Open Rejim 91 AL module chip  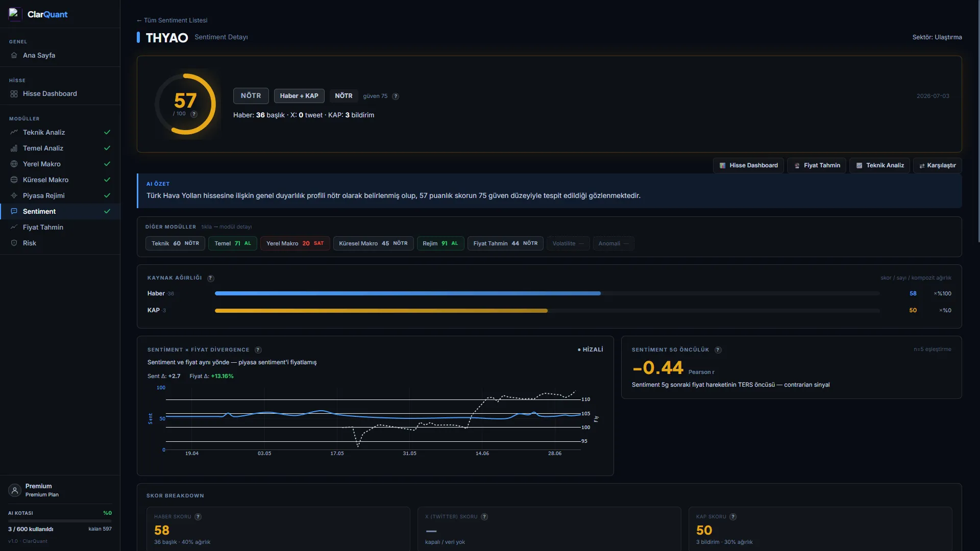[x=440, y=243]
